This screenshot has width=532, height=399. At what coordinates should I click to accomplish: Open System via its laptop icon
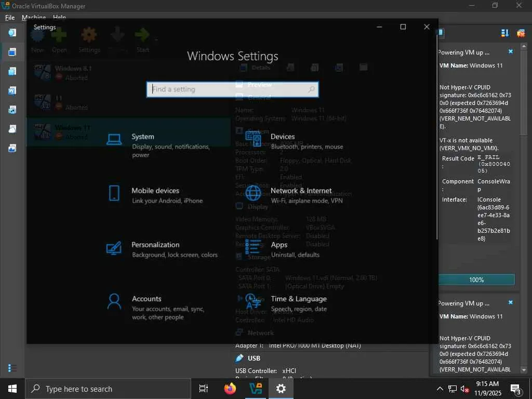[114, 139]
